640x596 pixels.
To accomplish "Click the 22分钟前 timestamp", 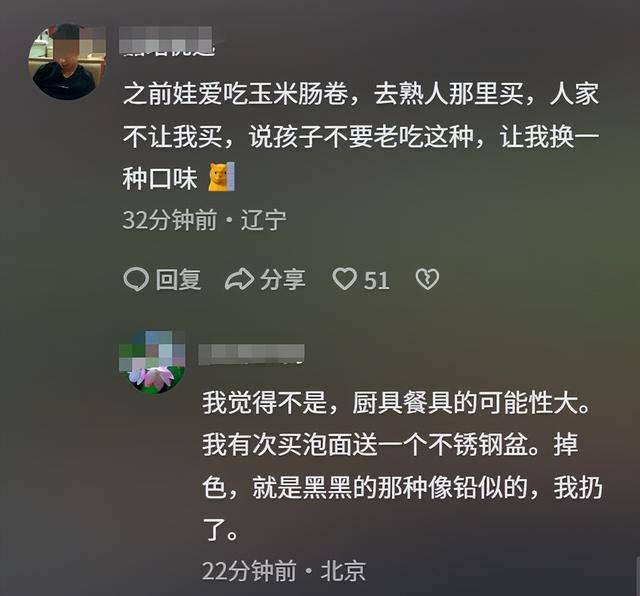I will tap(249, 570).
